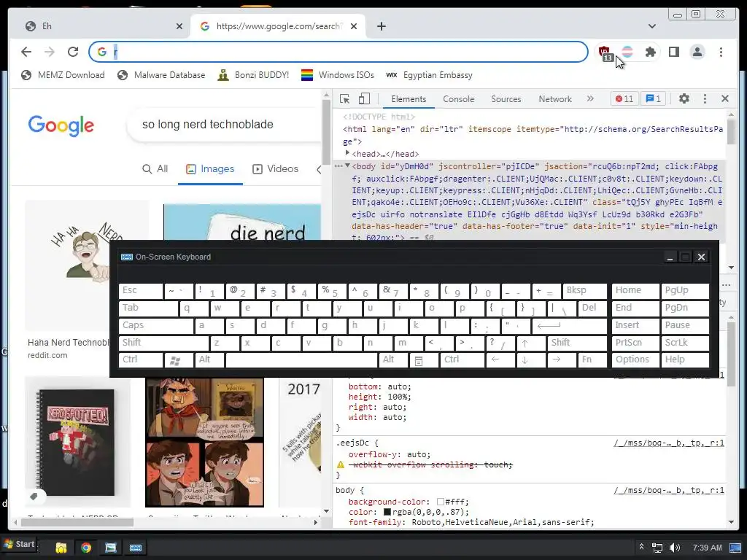747x560 pixels.
Task: Open the Bonzi BUDDY! bookmark
Action: 253,75
